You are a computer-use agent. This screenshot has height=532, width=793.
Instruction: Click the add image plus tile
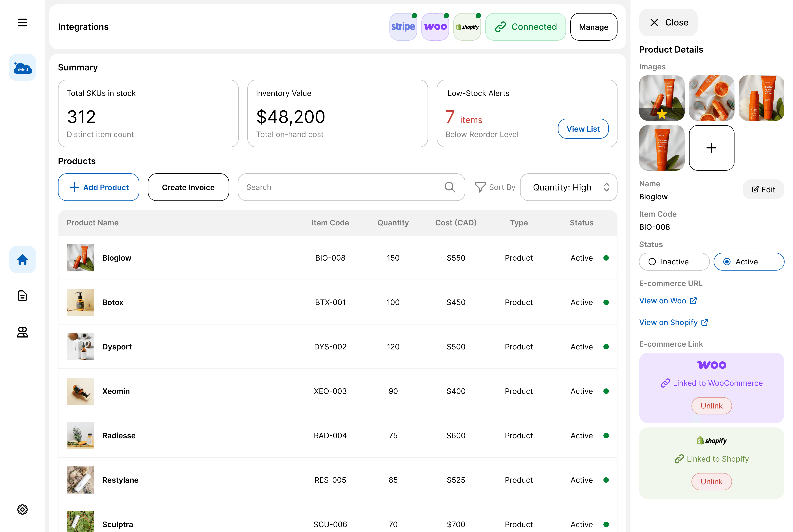click(711, 148)
